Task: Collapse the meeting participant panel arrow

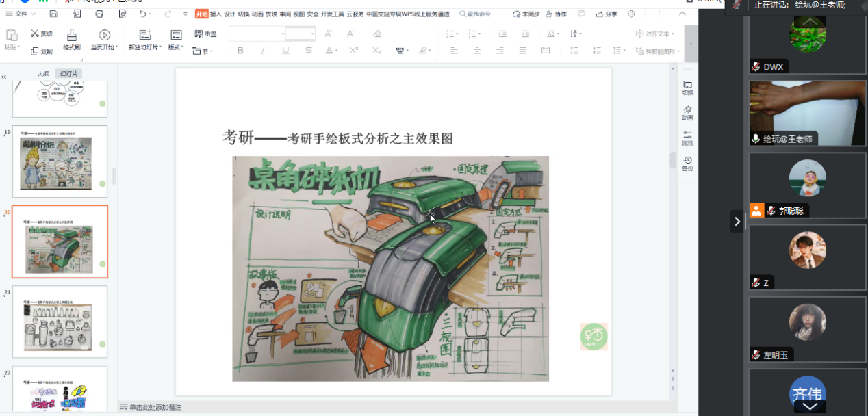Action: [x=737, y=221]
